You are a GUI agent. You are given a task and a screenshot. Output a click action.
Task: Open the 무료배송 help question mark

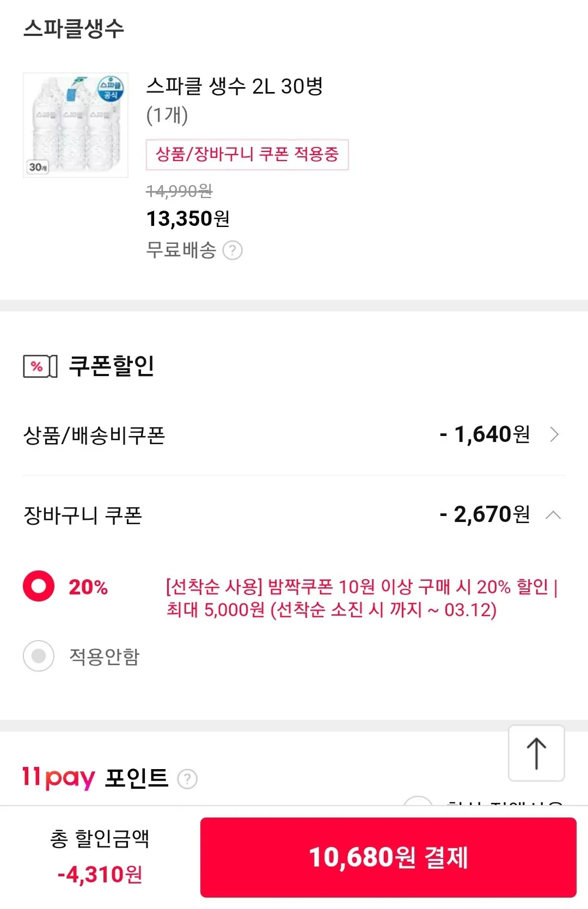point(233,250)
